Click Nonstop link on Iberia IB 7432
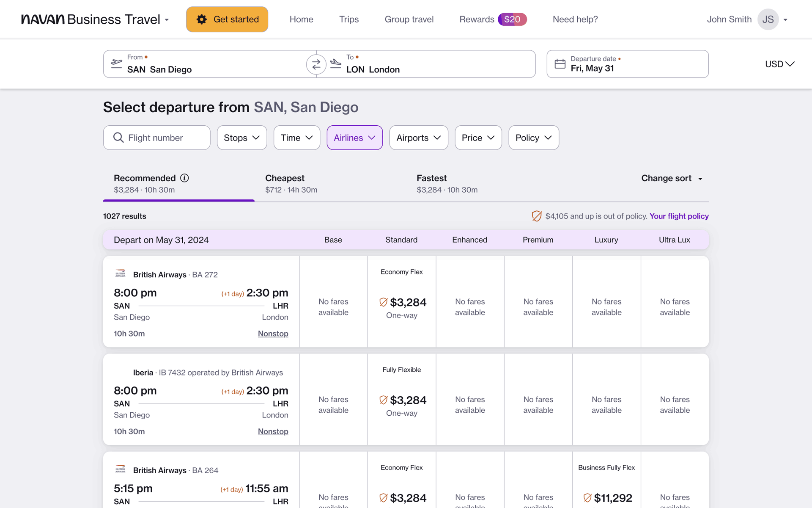This screenshot has width=812, height=508. [x=273, y=431]
